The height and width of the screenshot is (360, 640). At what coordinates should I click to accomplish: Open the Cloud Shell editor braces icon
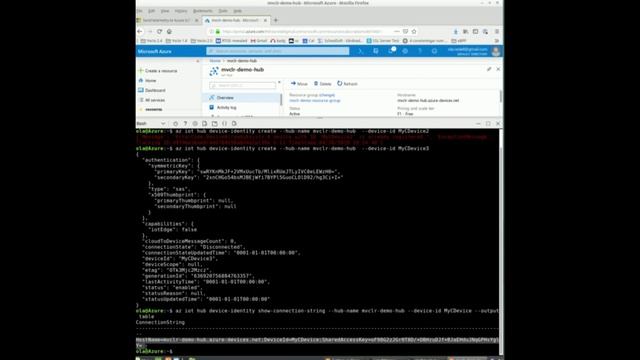pyautogui.click(x=224, y=123)
